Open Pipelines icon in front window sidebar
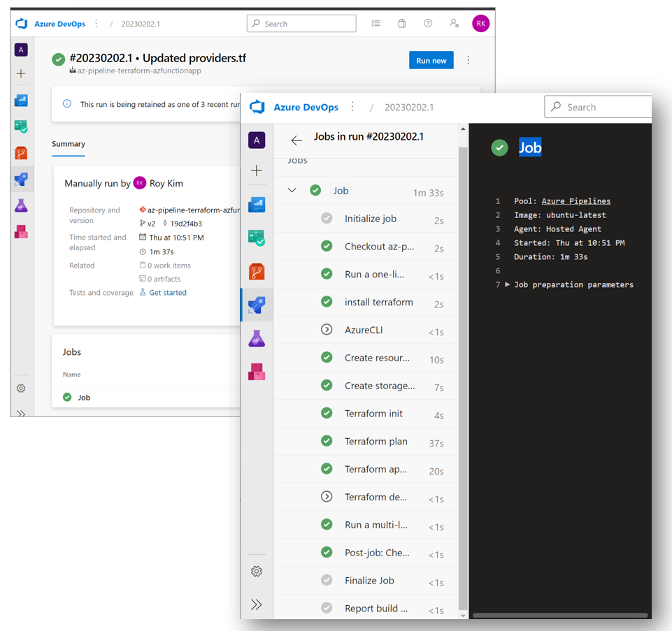The height and width of the screenshot is (631, 672). coord(257,305)
